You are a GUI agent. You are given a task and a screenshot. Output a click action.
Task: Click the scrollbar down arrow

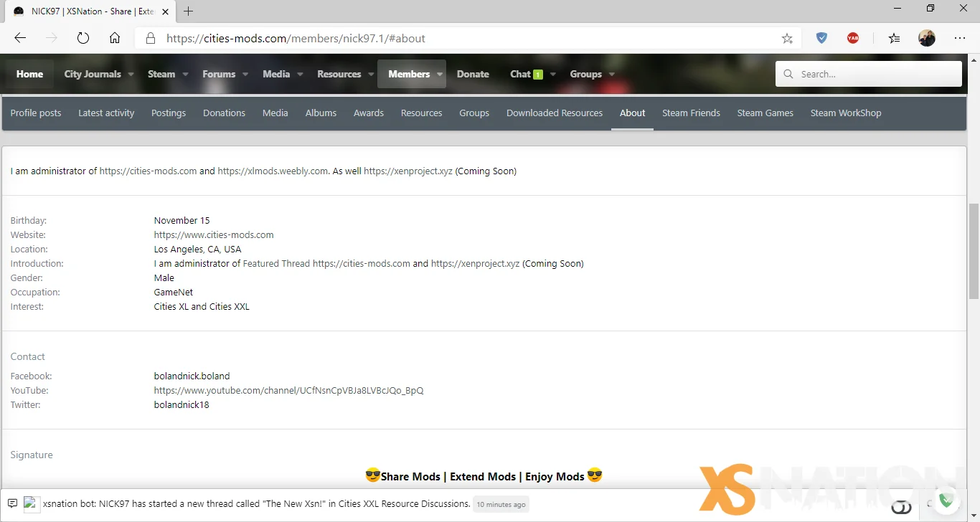click(x=974, y=515)
